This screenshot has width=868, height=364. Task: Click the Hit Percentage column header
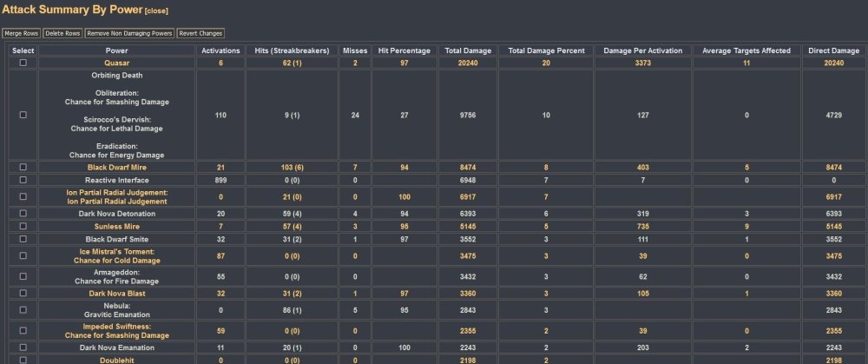pos(404,50)
